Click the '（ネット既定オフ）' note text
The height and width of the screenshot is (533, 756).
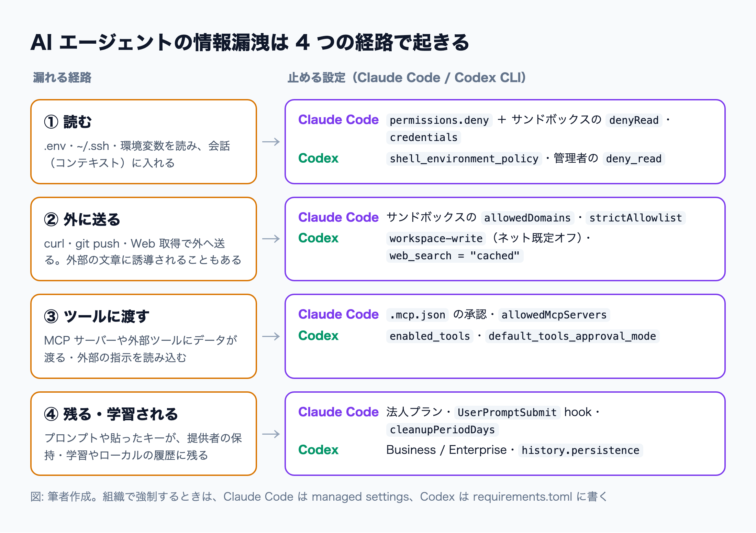(536, 238)
